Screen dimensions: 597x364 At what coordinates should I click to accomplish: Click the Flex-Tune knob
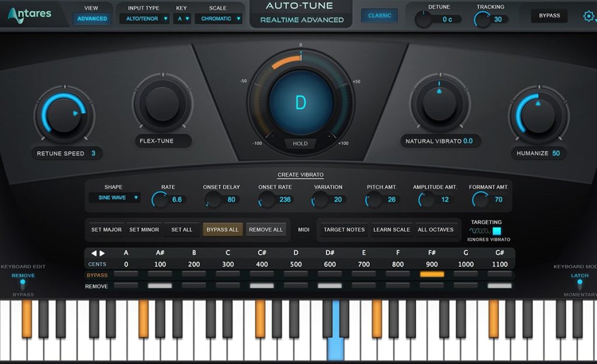coord(162,104)
